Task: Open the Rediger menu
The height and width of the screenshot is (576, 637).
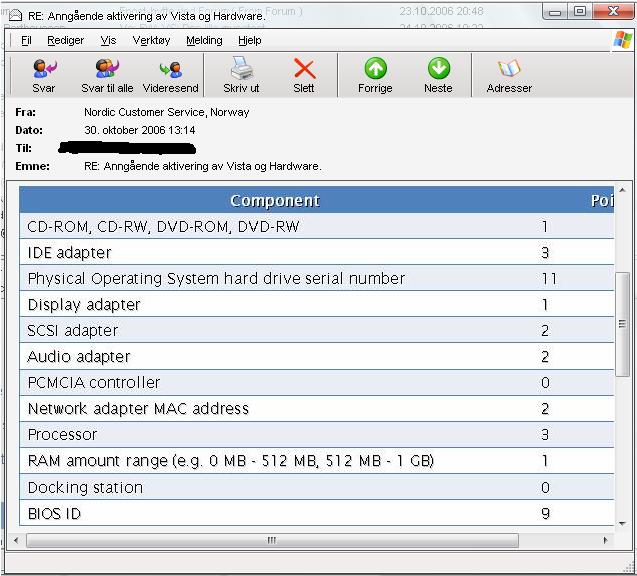Action: pos(65,40)
